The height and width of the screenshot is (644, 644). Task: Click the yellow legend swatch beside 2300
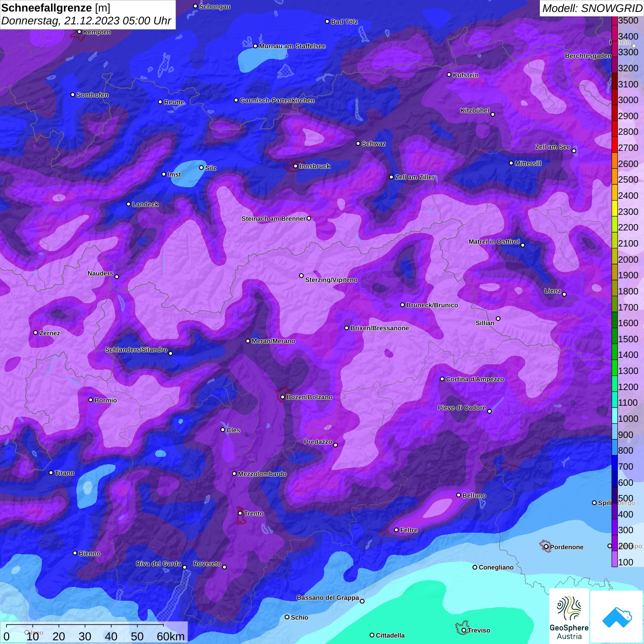614,208
